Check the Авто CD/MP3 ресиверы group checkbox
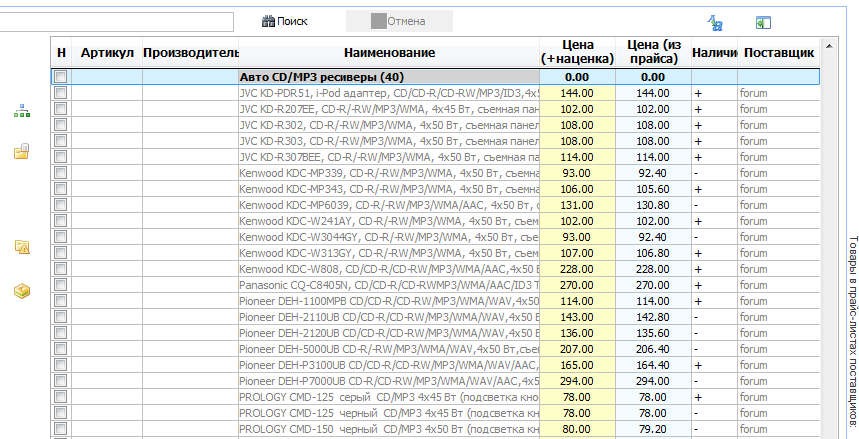 (x=61, y=77)
